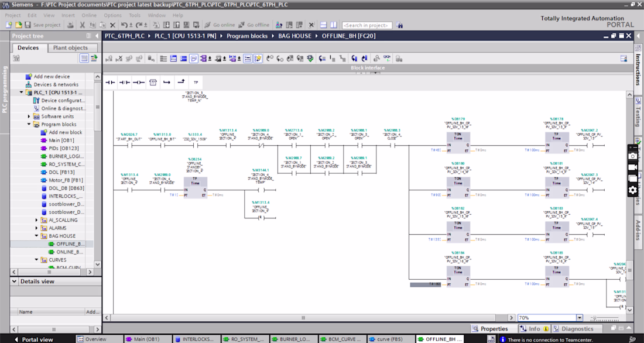Screen dimensions: 644x343
Task: Adjust the editor zoom slider
Action: tap(606, 318)
